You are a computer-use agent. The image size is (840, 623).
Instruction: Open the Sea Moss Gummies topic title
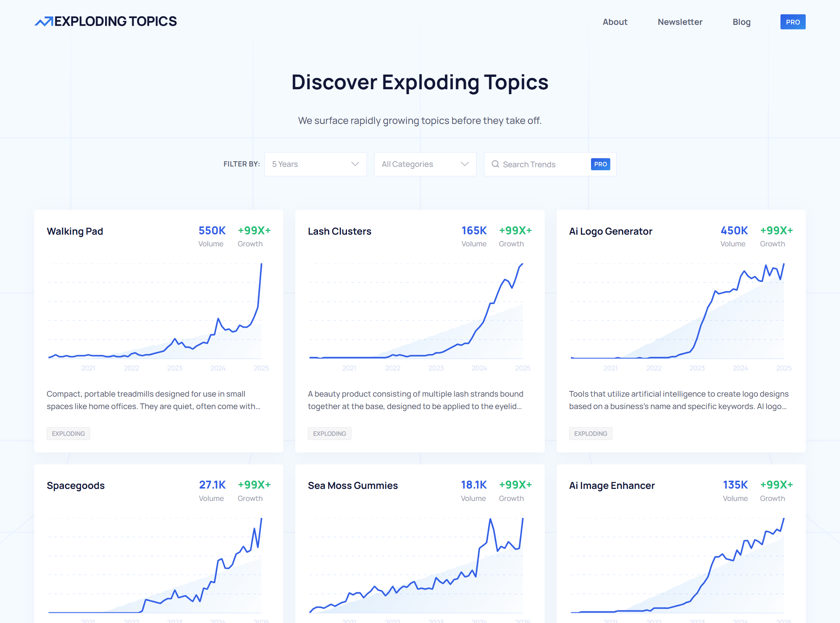pos(352,486)
